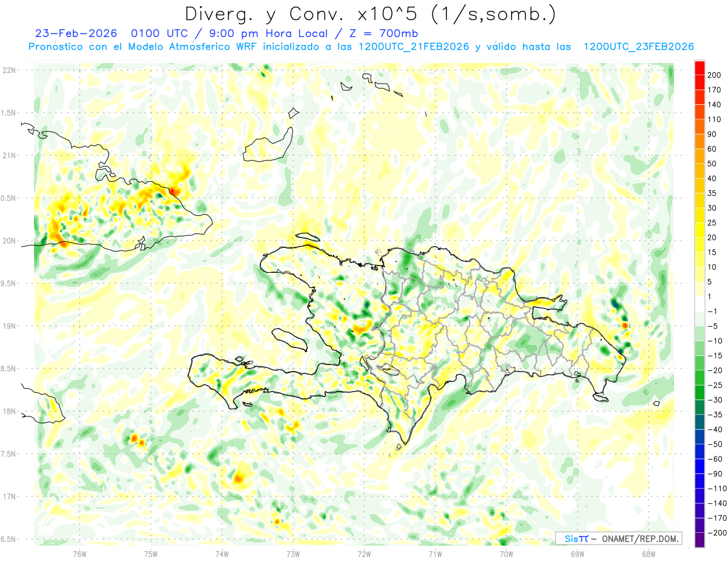Click the '9.5N' latitude label
The image size is (728, 562).
tap(8, 283)
